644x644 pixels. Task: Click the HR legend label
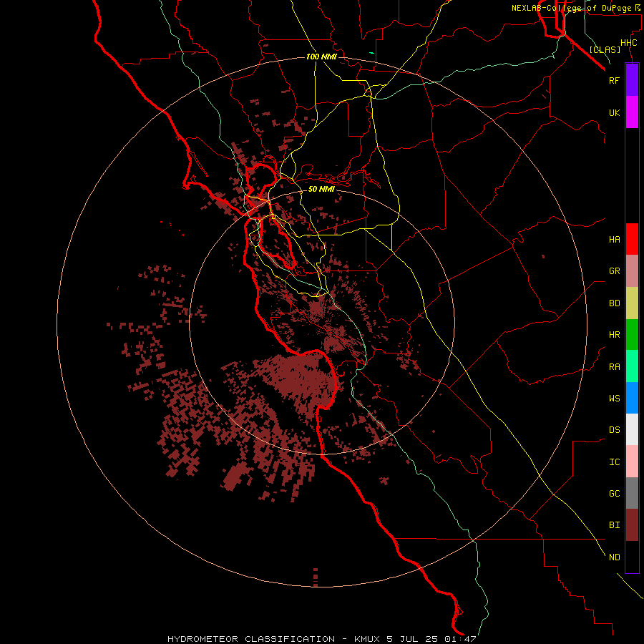coord(614,335)
